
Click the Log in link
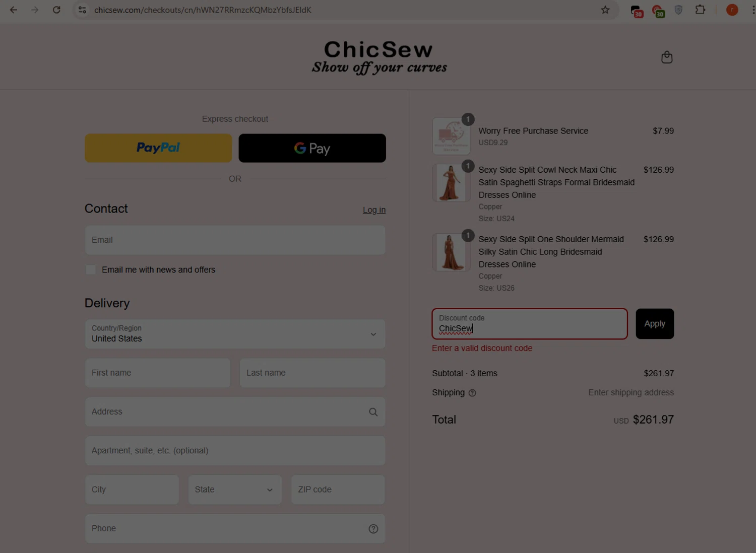click(374, 210)
